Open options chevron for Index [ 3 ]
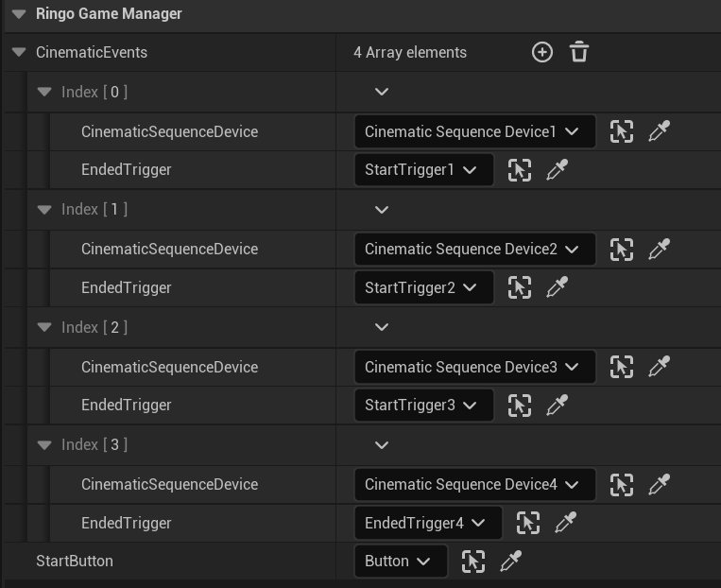Screen dimensions: 721x588 [x=382, y=445]
